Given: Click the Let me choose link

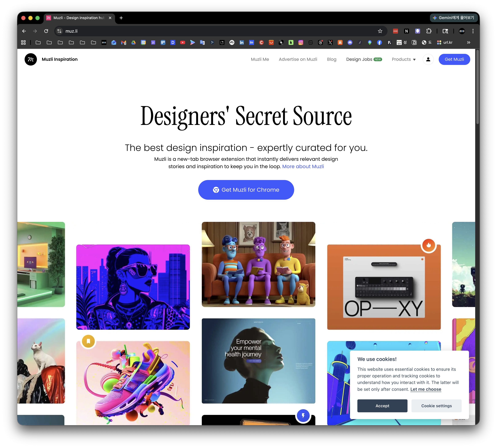Looking at the screenshot, I should coord(426,389).
